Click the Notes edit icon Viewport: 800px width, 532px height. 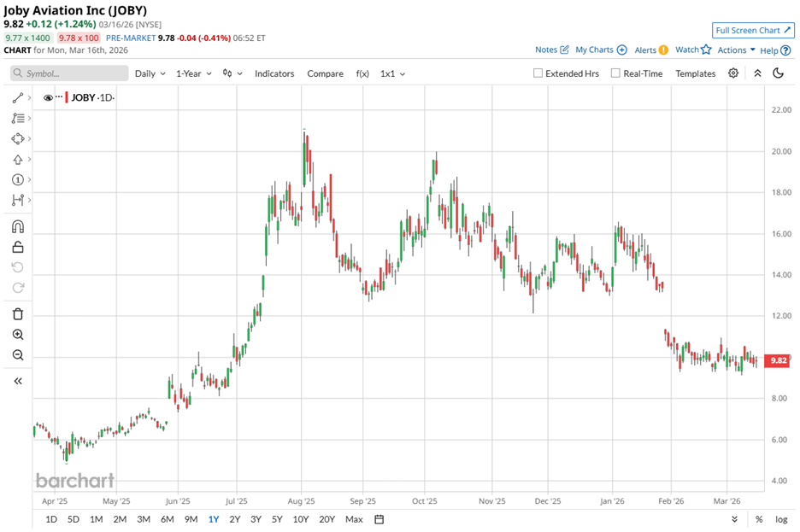(x=564, y=50)
